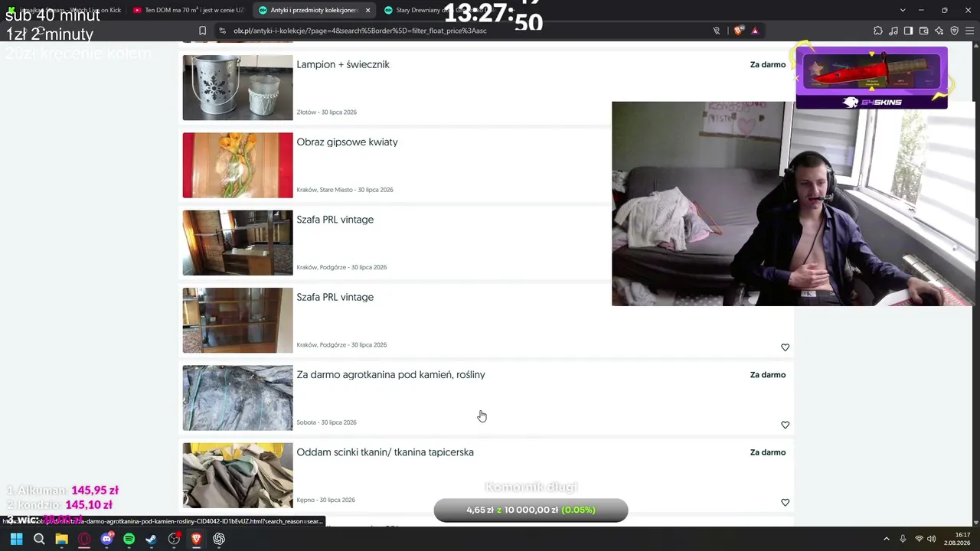Viewport: 980px width, 551px height.
Task: Show hidden system tray icons
Action: [887, 539]
